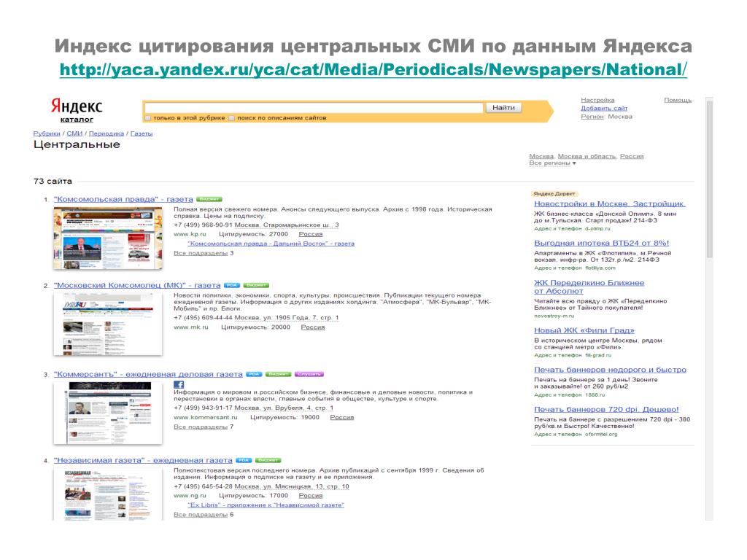Viewport: 747px width, 560px height.
Task: Click the Россия link in Независимая газета entry
Action: click(x=311, y=496)
